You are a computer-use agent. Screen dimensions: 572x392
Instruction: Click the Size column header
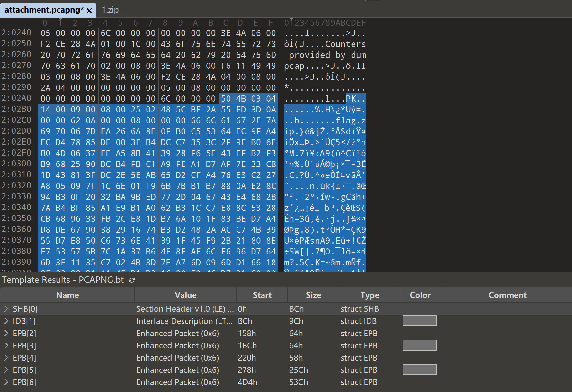pyautogui.click(x=313, y=295)
